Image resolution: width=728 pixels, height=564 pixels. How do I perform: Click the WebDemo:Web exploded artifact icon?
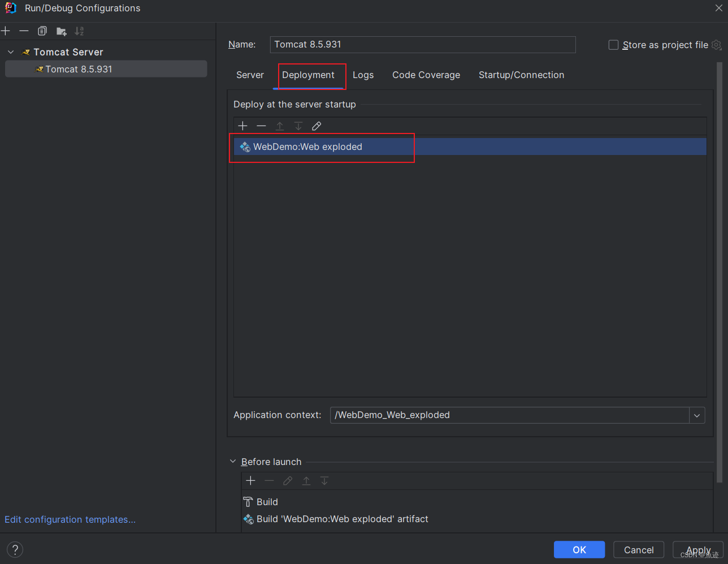pyautogui.click(x=245, y=147)
